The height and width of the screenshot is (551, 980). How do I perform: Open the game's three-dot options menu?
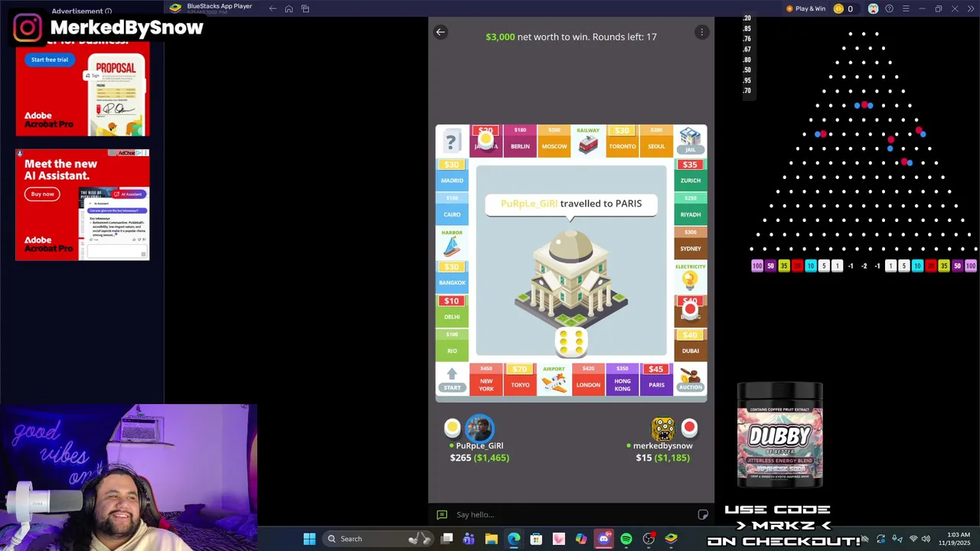tap(701, 32)
